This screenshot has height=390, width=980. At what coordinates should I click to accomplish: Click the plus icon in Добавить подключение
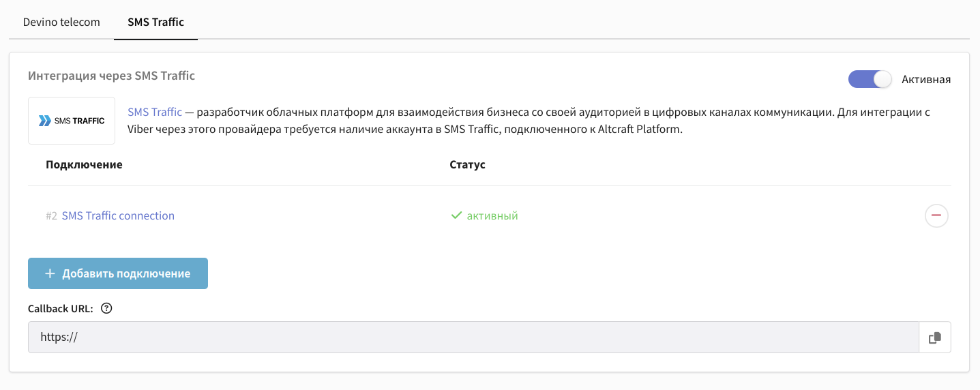click(50, 273)
